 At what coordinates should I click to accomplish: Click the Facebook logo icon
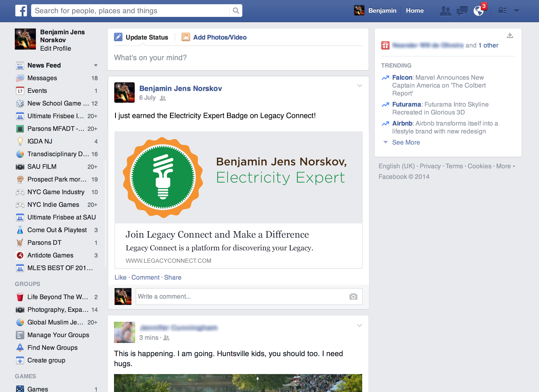21,11
